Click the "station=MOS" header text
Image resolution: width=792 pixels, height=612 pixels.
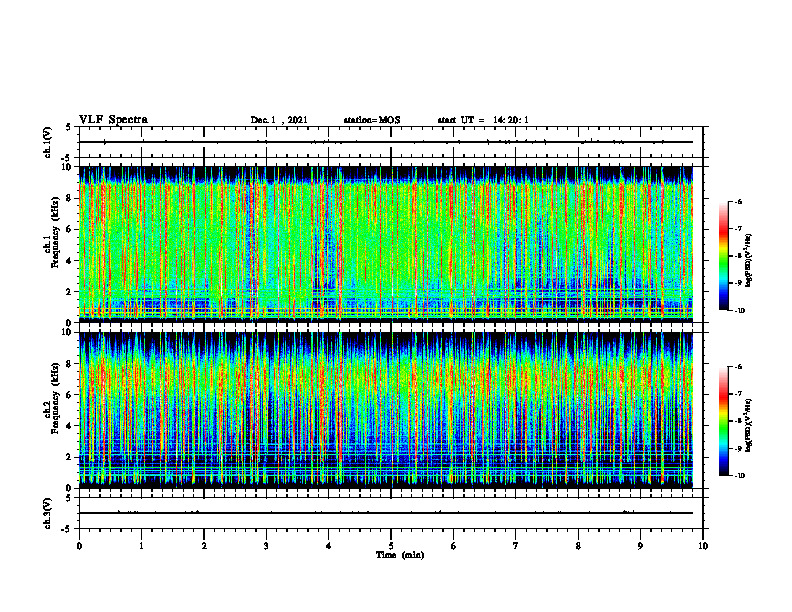tap(372, 120)
